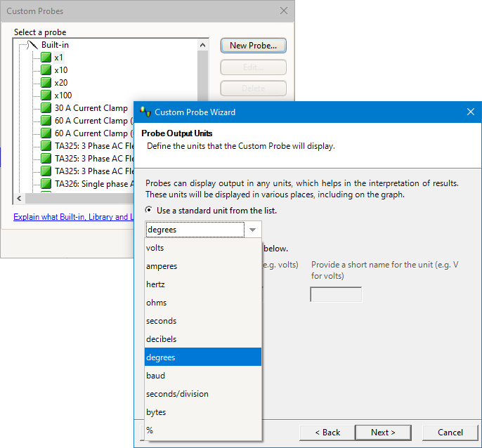
Task: Click the green x1 probe icon
Action: point(46,58)
